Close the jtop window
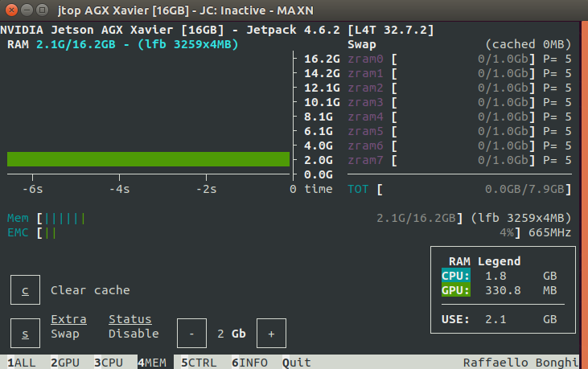The width and height of the screenshot is (588, 369). (x=11, y=10)
